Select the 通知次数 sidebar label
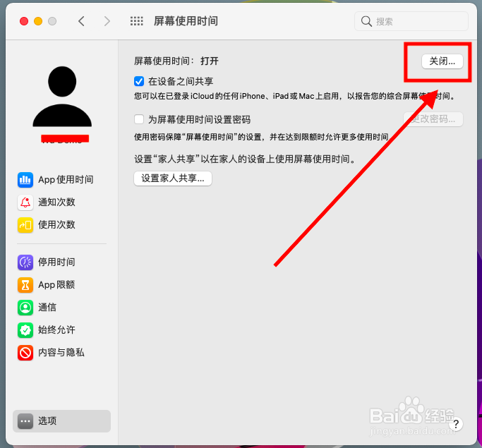Screen dimensions: 482x448 pyautogui.click(x=56, y=202)
